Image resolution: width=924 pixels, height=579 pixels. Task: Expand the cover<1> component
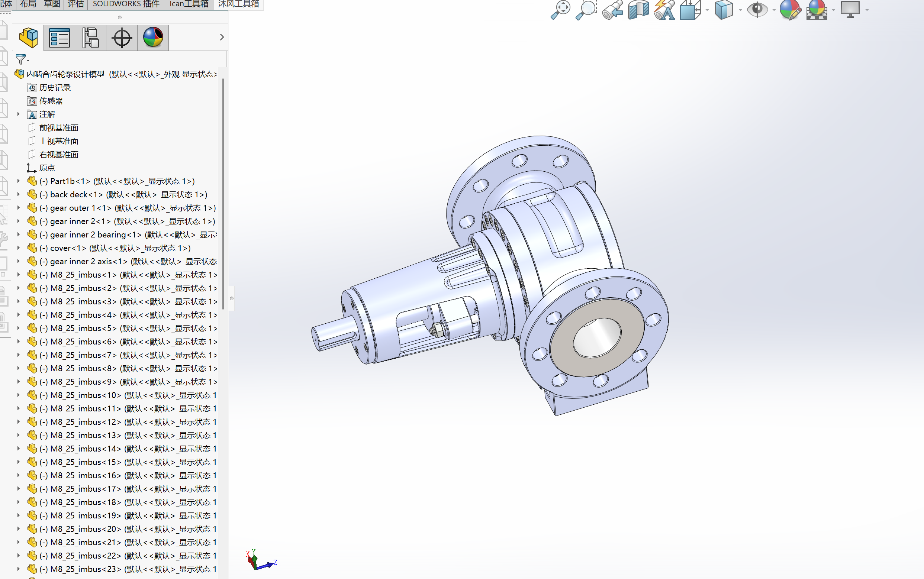18,248
